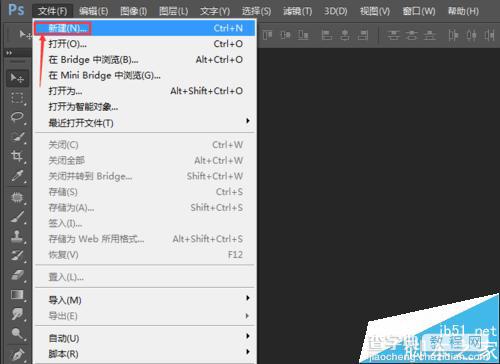Image resolution: width=500 pixels, height=364 pixels.
Task: Select the Rectangular Marquee tool
Action: pyautogui.click(x=17, y=98)
